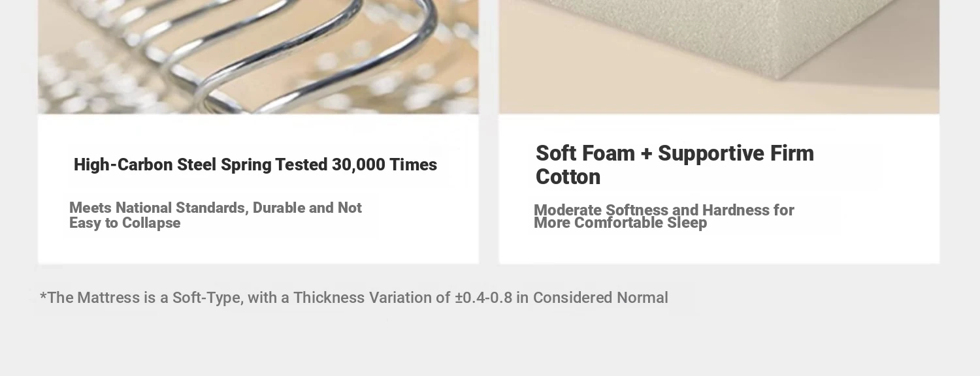Click the 'More Comfortable Sleep' text

pos(620,223)
